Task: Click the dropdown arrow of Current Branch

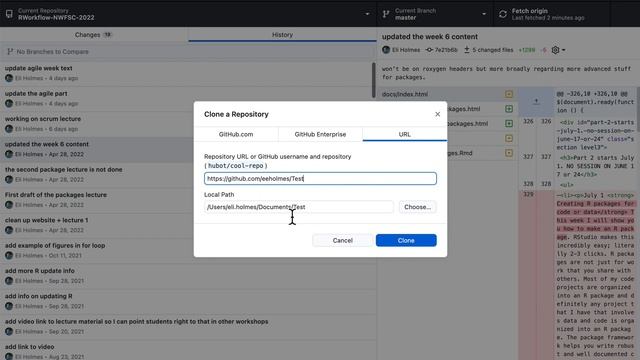Action: point(484,14)
